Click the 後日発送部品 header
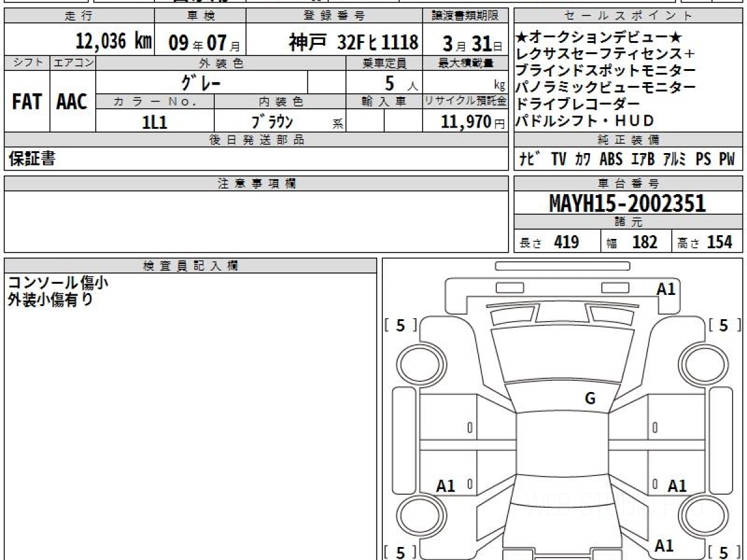The width and height of the screenshot is (747, 560). click(256, 139)
